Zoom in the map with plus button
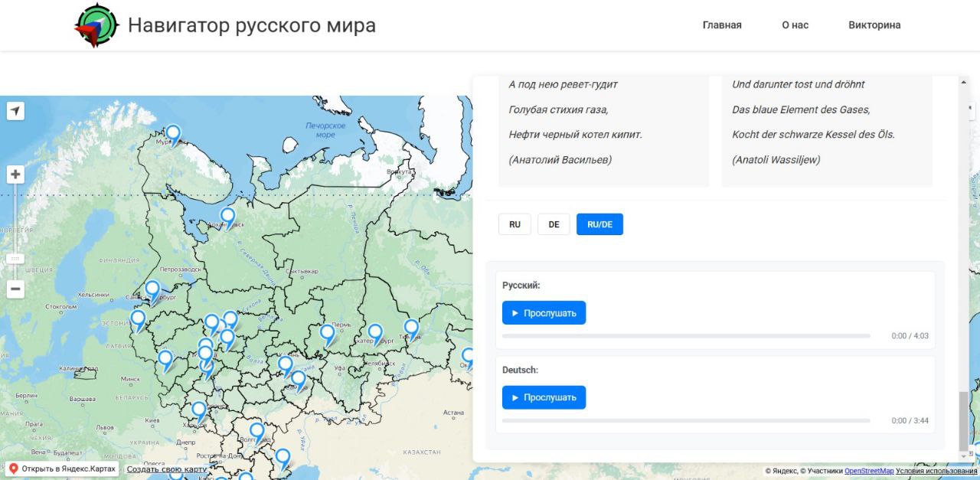980x480 pixels. 15,175
